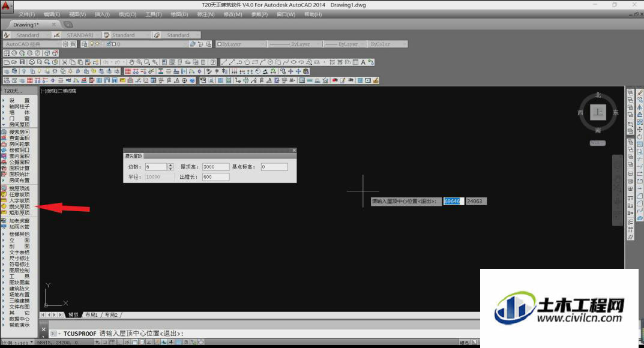Switch to the 布局2 layout tab
The width and height of the screenshot is (644, 348).
coord(111,315)
